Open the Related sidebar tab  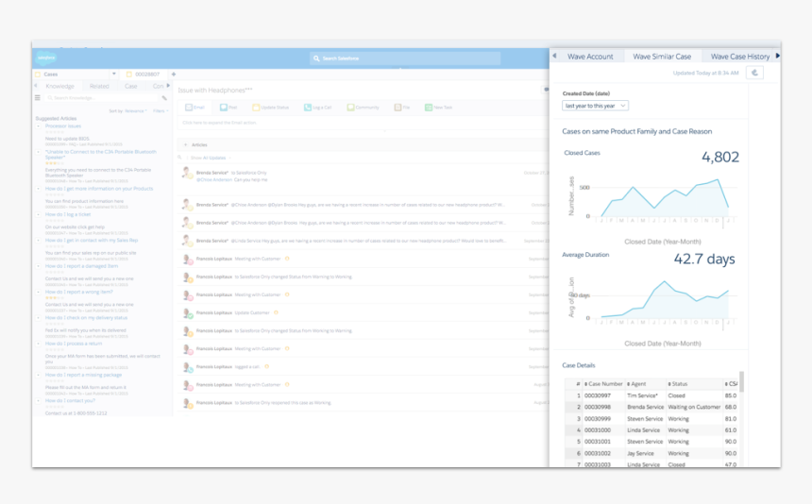pos(99,86)
